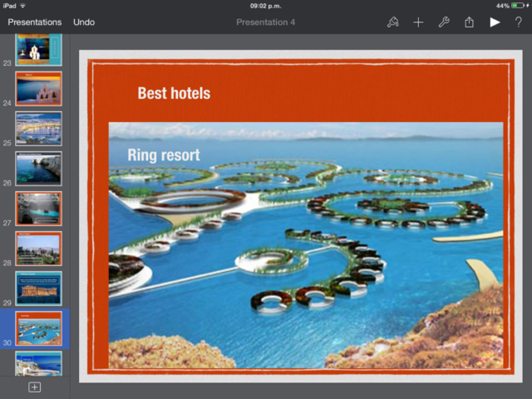The image size is (532, 399).
Task: Jump to slide 28 thumbnail
Action: pyautogui.click(x=38, y=248)
